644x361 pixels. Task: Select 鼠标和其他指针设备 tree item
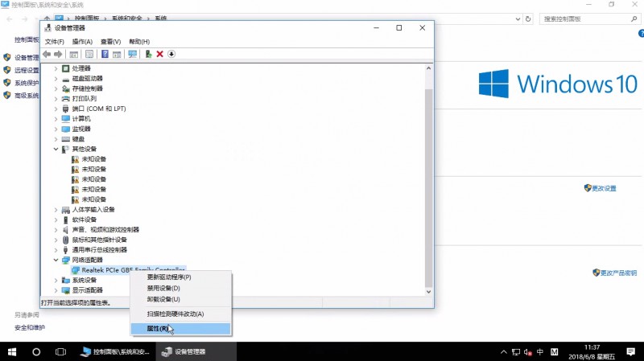[x=99, y=240]
